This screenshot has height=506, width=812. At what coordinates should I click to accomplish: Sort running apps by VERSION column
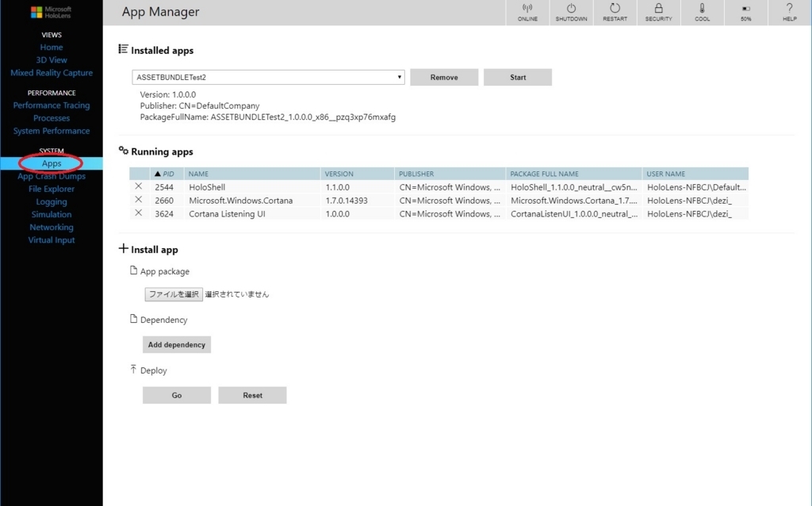coord(358,174)
